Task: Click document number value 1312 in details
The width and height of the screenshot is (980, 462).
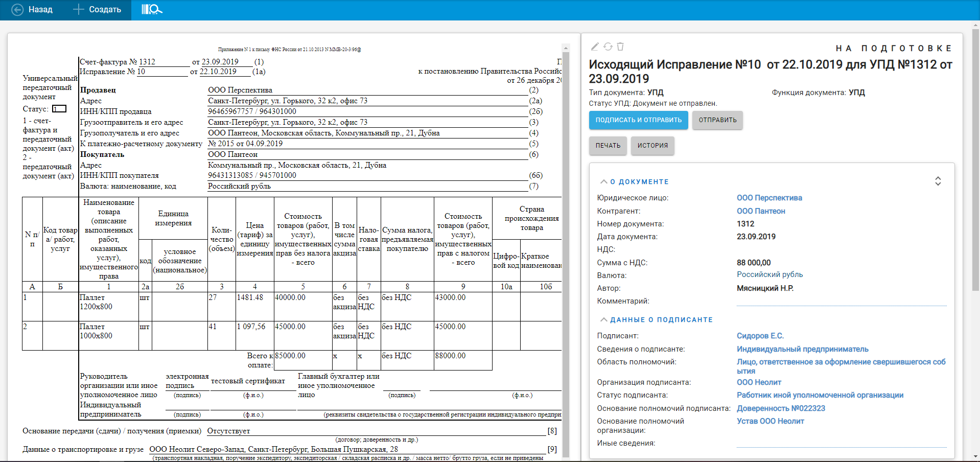Action: 745,224
